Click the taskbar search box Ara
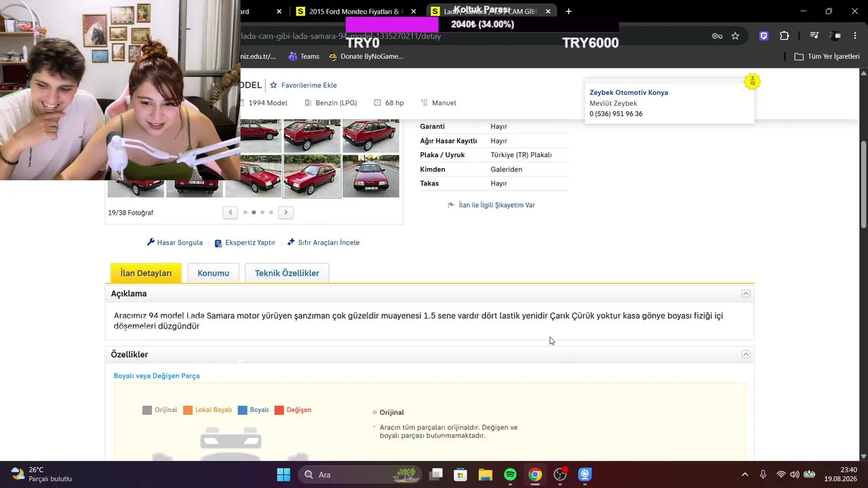 click(360, 474)
